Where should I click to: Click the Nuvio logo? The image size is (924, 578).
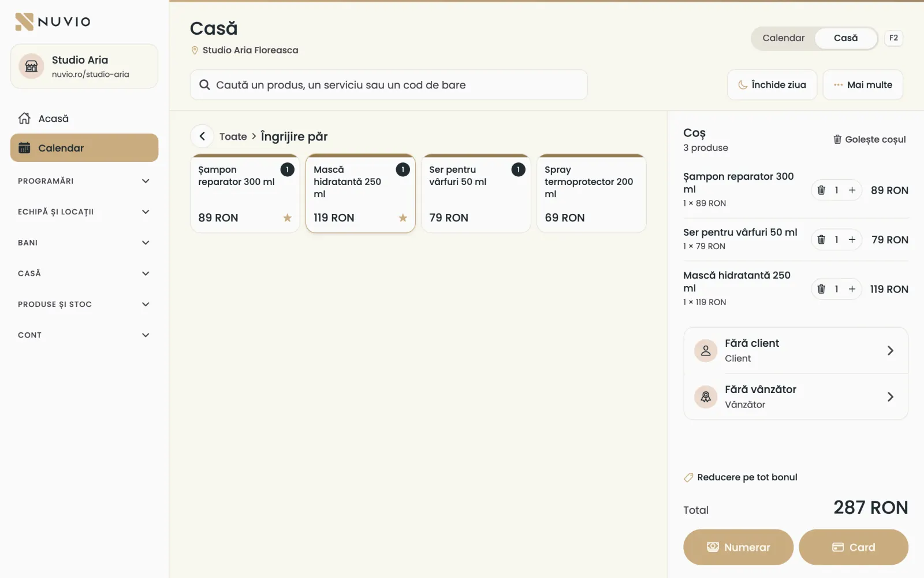click(x=53, y=21)
